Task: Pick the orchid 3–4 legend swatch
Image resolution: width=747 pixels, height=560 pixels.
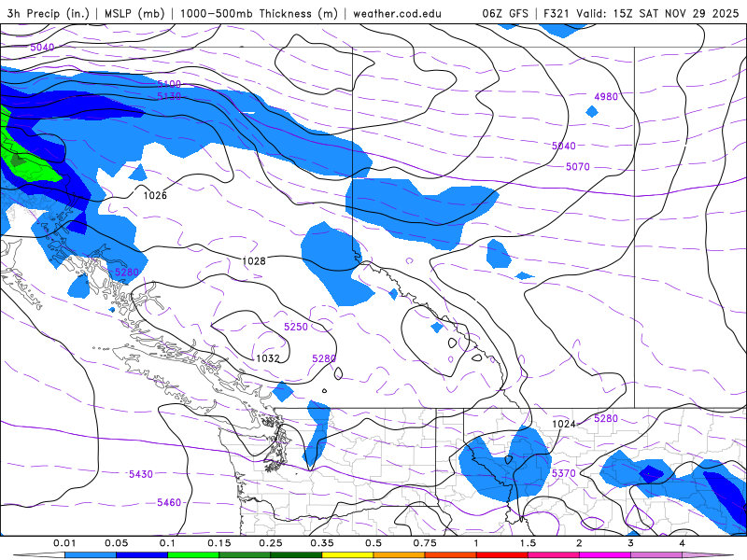Action: pyautogui.click(x=656, y=555)
